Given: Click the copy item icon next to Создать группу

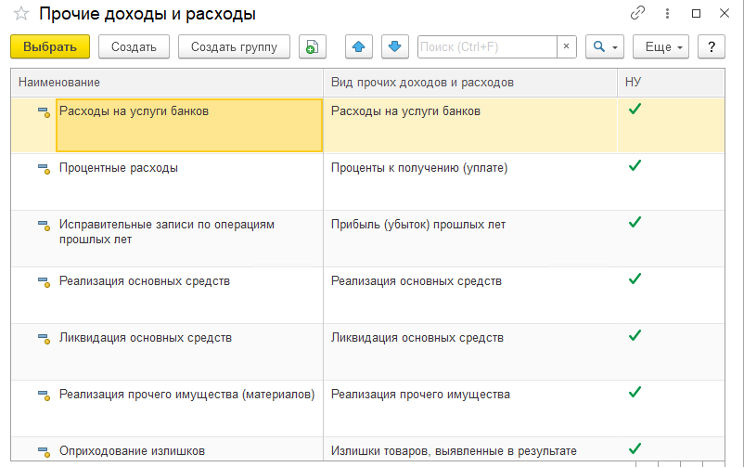Looking at the screenshot, I should (312, 47).
